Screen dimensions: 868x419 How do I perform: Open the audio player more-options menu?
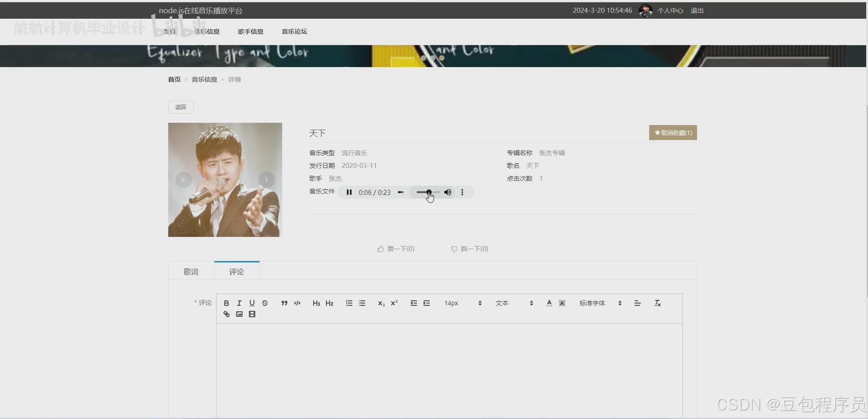(462, 192)
